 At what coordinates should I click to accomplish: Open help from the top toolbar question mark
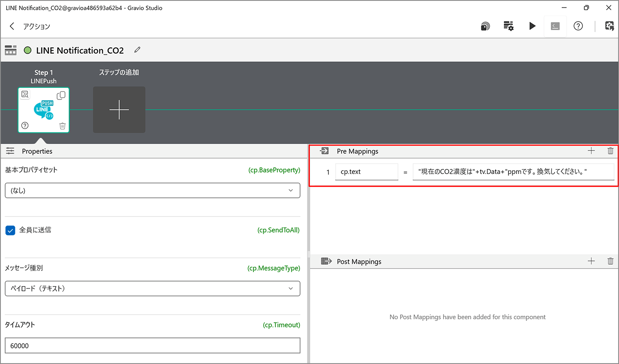[x=578, y=26]
